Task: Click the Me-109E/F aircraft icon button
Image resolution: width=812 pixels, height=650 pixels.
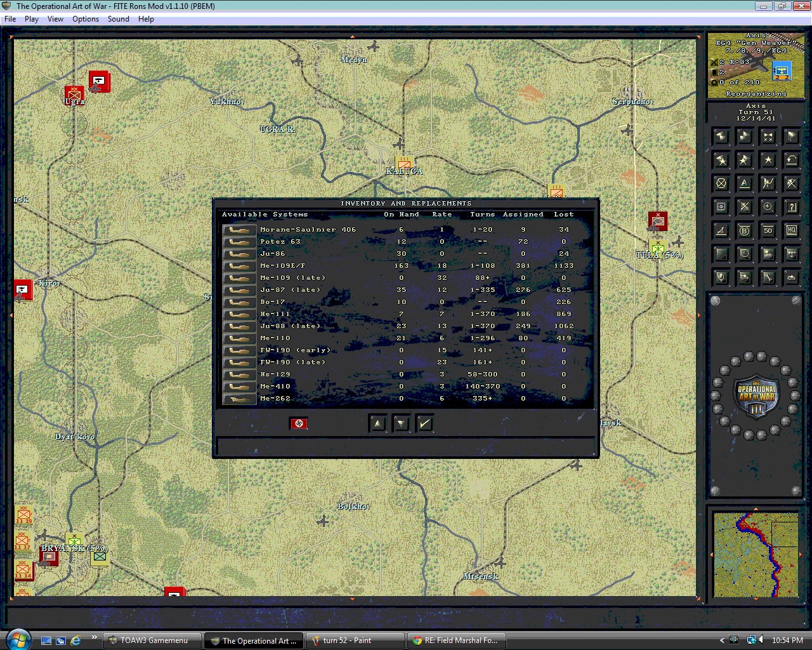Action: coord(239,266)
